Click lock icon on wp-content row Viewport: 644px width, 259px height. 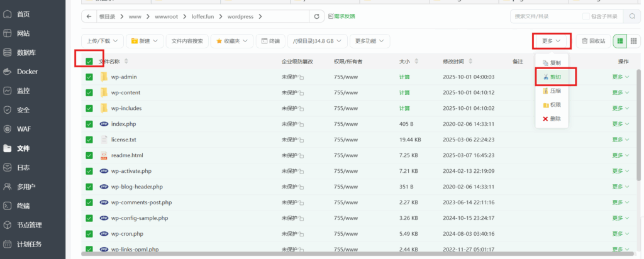pos(301,93)
